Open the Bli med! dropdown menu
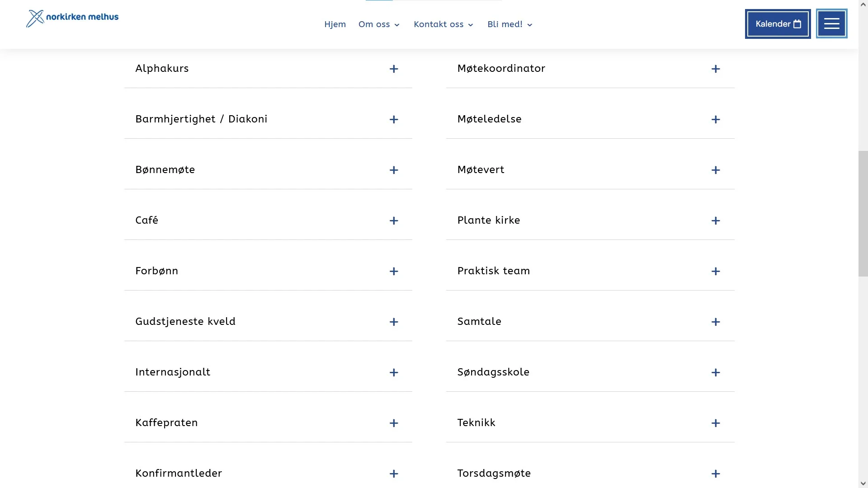 pyautogui.click(x=510, y=24)
